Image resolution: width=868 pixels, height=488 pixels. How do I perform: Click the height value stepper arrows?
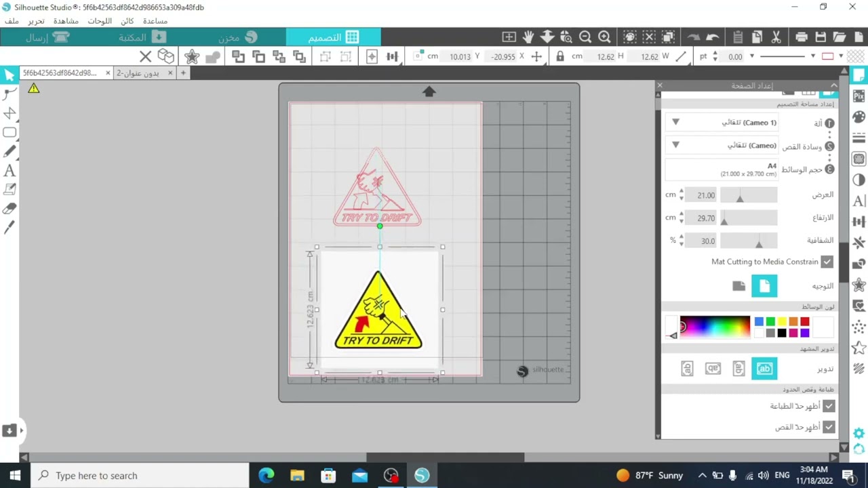[681, 218]
